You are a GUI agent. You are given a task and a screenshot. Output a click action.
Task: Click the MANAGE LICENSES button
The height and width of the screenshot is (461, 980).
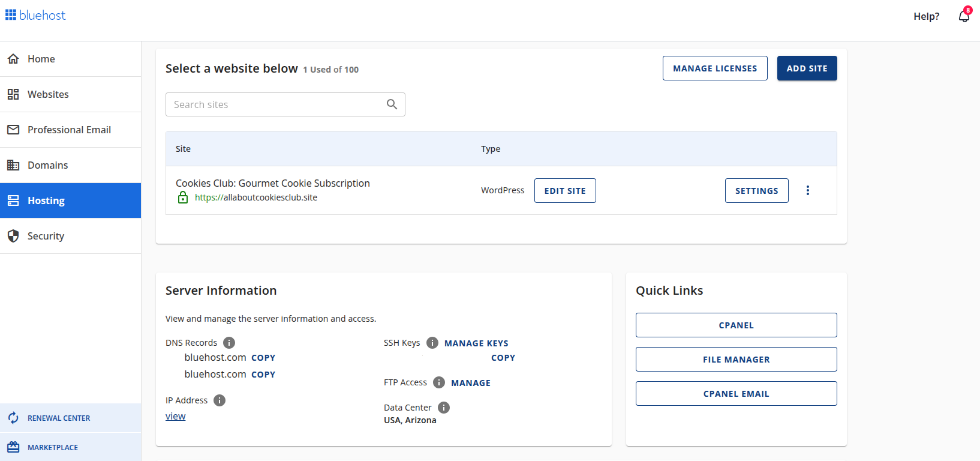pos(714,68)
